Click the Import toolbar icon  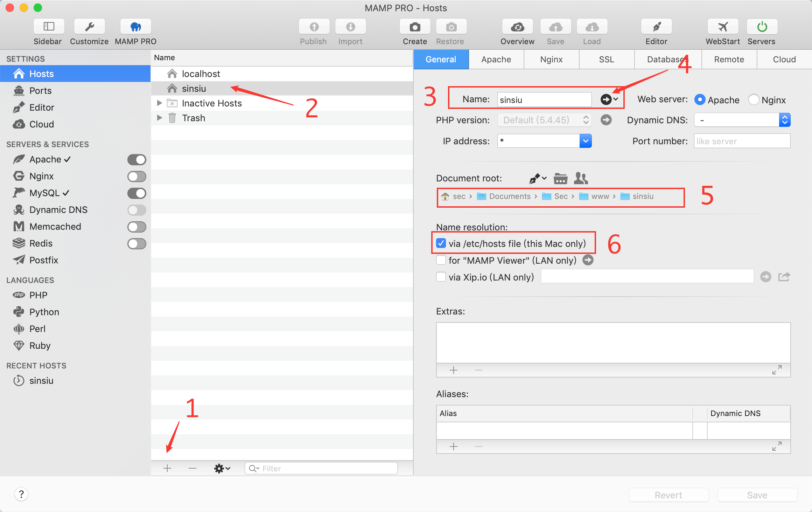point(350,27)
